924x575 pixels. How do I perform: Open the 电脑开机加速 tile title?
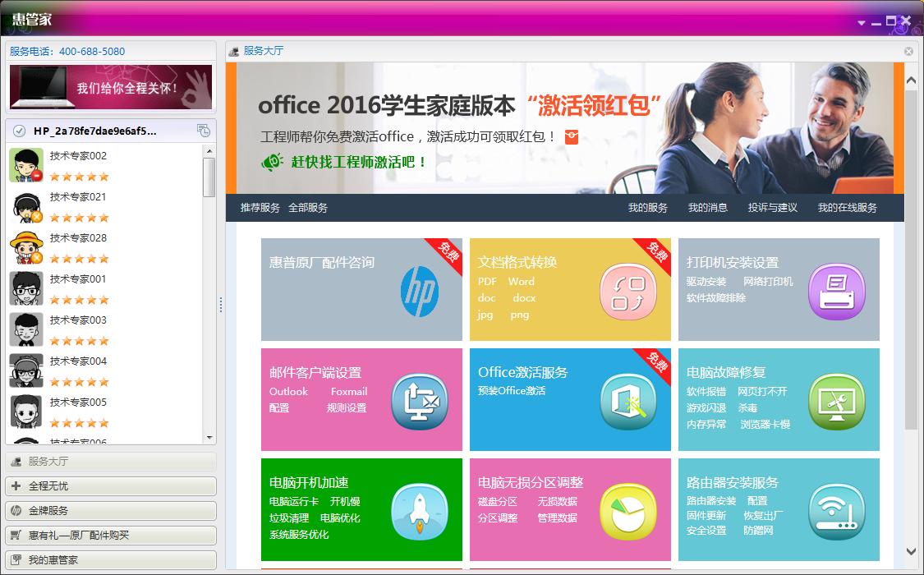309,482
